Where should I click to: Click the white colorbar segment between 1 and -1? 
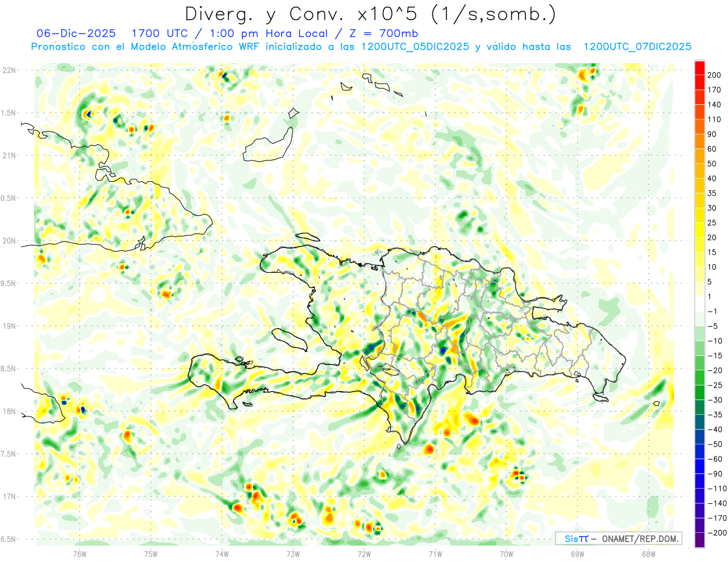coord(699,304)
